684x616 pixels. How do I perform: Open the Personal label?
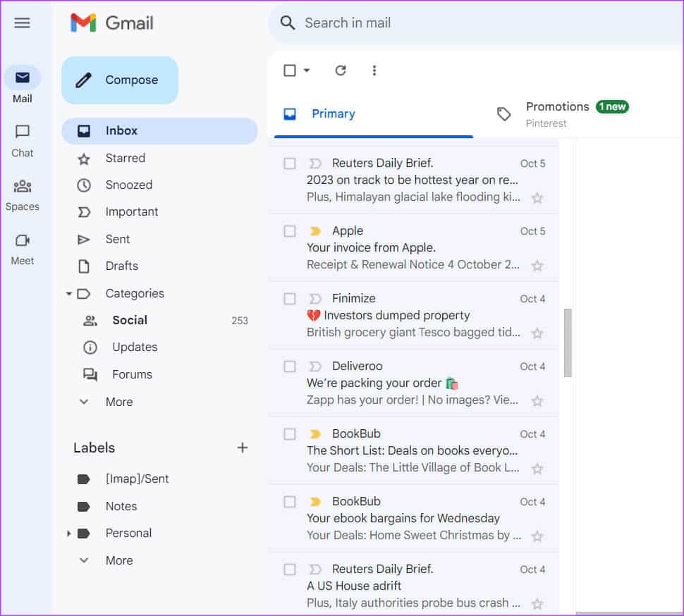[x=128, y=533]
